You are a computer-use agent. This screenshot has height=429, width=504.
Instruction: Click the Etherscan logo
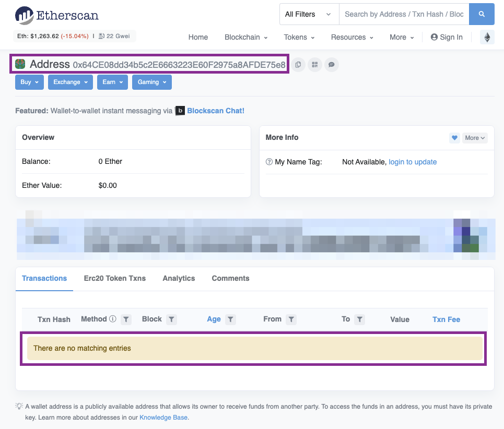(57, 16)
